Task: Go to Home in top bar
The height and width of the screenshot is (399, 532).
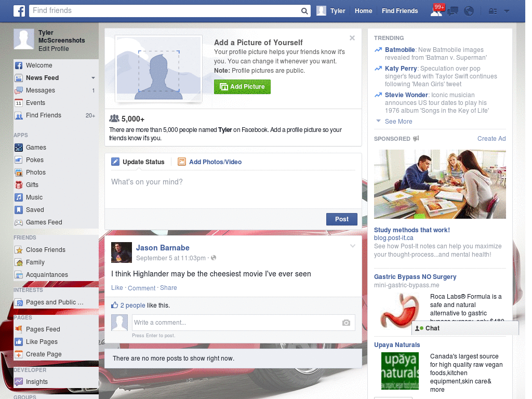Action: coord(363,11)
